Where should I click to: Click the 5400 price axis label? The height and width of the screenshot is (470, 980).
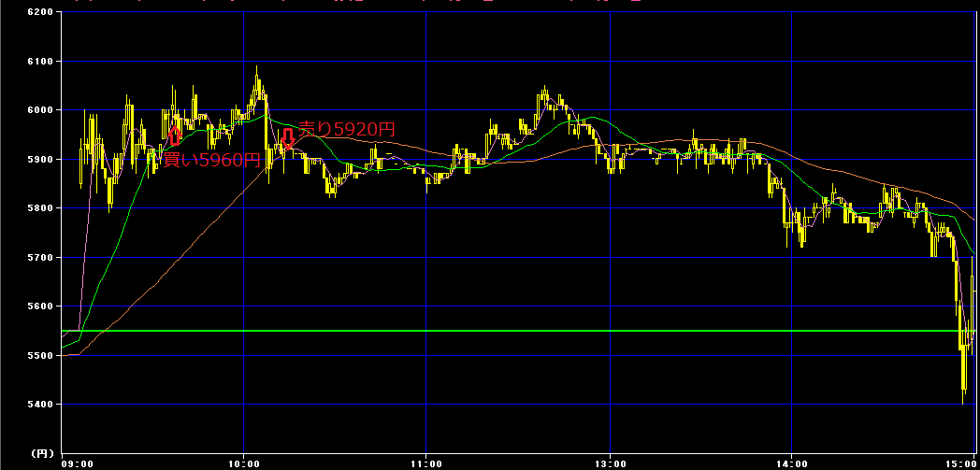(42, 405)
